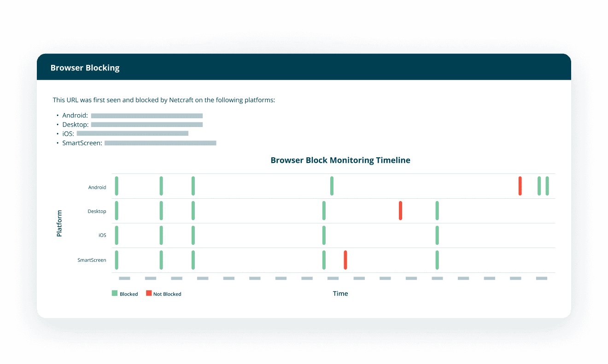The height and width of the screenshot is (364, 608).
Task: Click the Browser Block Monitoring Timeline title
Action: [340, 161]
